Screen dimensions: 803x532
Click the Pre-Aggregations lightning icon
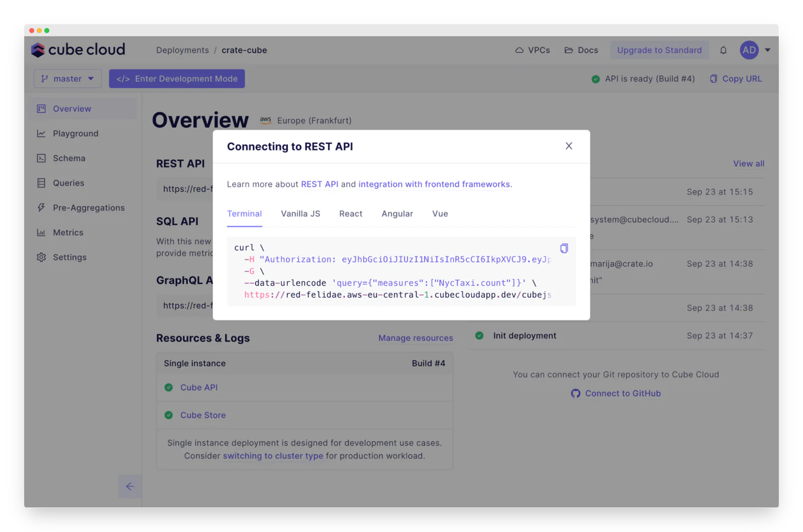coord(41,208)
